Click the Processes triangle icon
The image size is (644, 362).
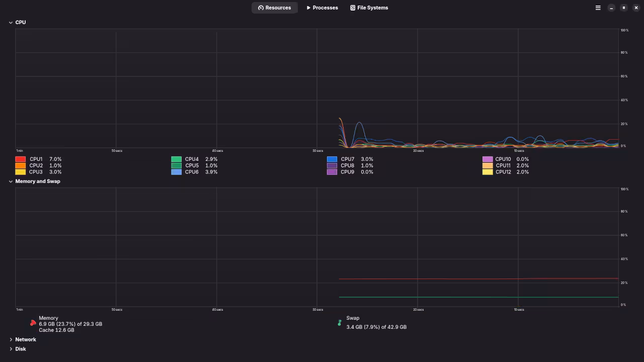point(308,8)
